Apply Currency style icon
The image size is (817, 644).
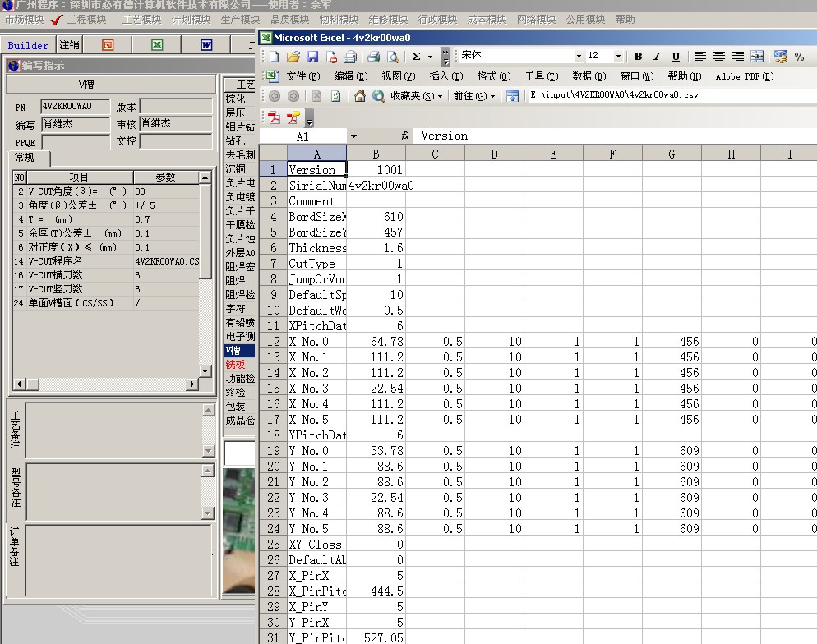(781, 56)
